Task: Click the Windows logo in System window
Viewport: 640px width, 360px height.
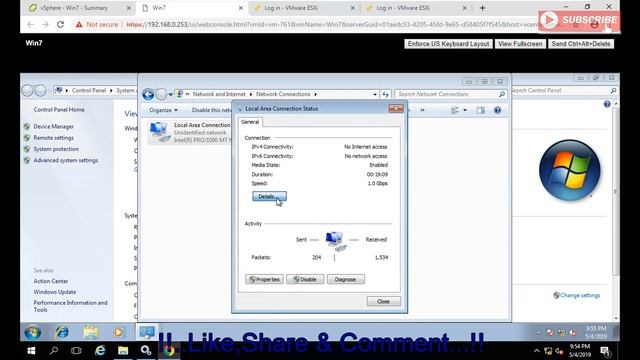Action: [569, 170]
